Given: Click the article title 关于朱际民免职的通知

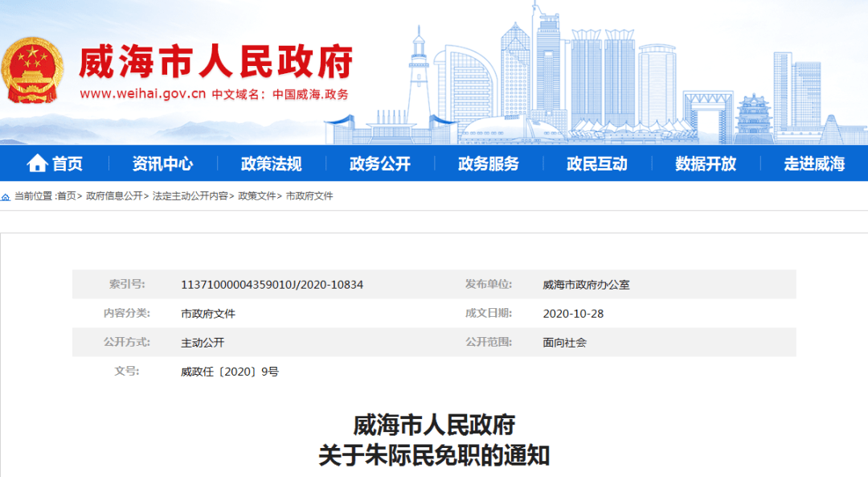Looking at the screenshot, I should point(434,456).
